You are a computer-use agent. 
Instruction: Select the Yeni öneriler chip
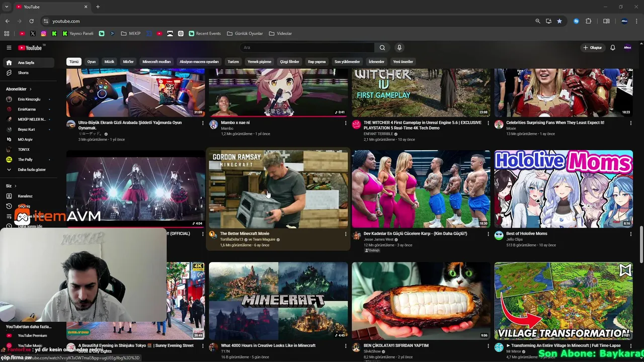click(x=403, y=62)
